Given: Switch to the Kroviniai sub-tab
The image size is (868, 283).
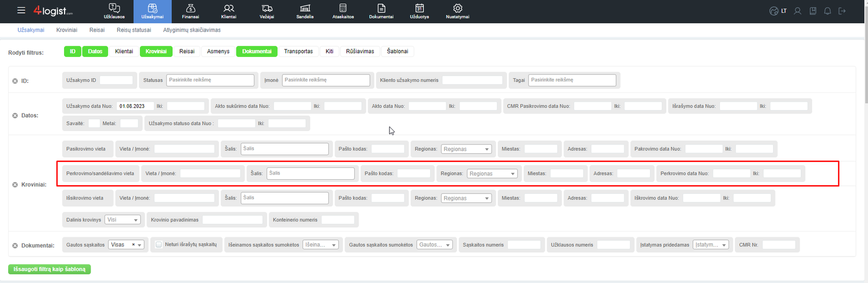Looking at the screenshot, I should [x=67, y=30].
